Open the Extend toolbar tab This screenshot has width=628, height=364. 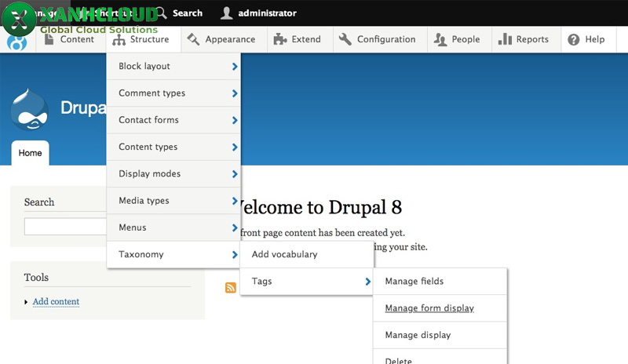(300, 39)
